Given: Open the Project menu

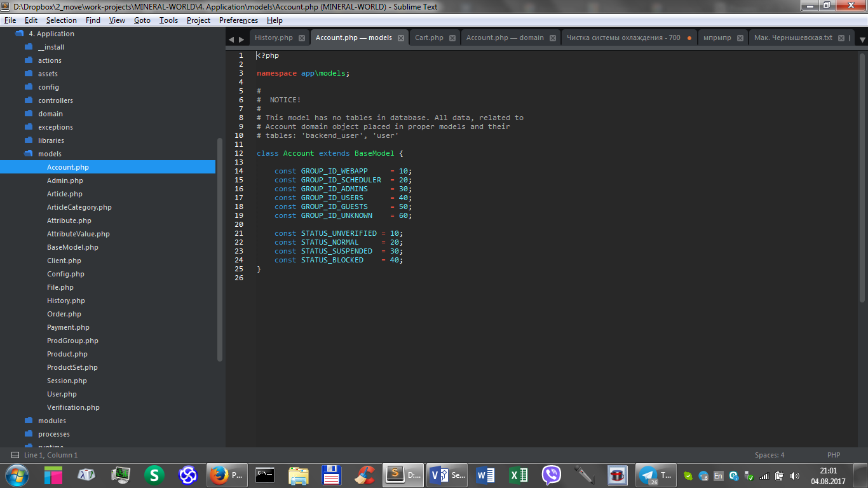Looking at the screenshot, I should point(198,20).
